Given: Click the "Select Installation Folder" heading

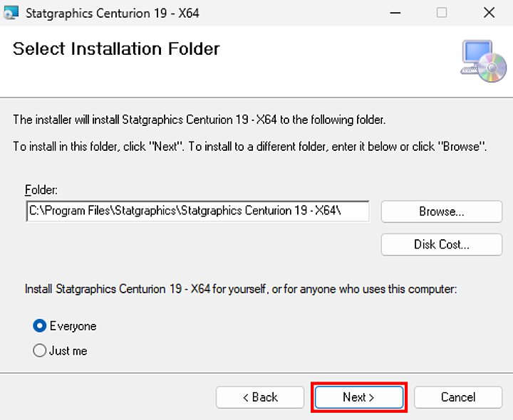Looking at the screenshot, I should (x=116, y=49).
